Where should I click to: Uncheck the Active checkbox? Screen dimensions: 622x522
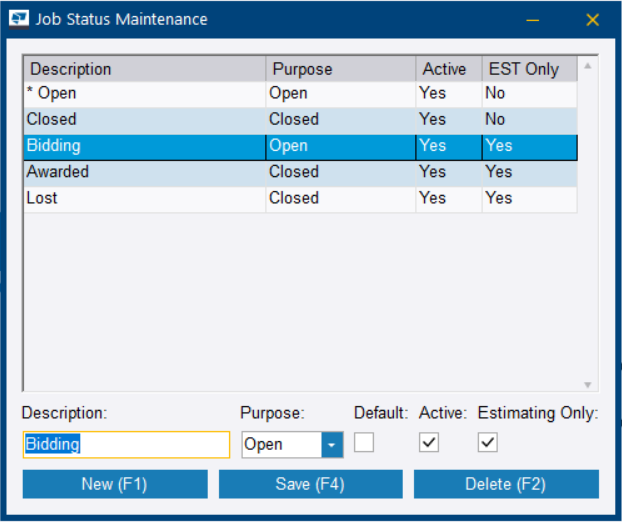pyautogui.click(x=429, y=443)
